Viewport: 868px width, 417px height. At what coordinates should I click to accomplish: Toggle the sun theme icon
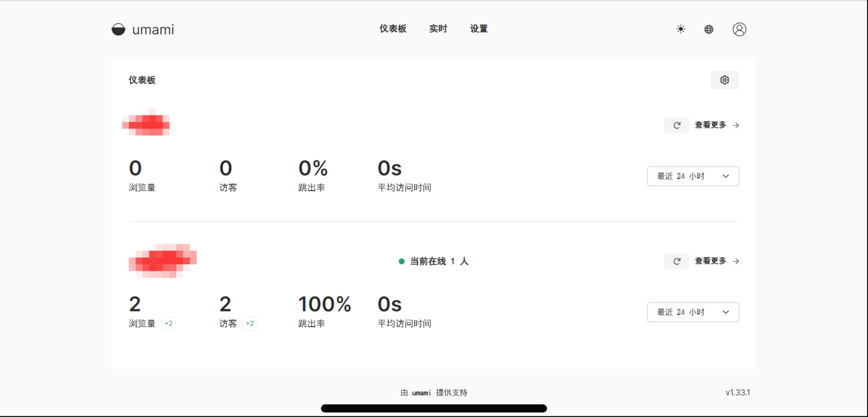680,29
